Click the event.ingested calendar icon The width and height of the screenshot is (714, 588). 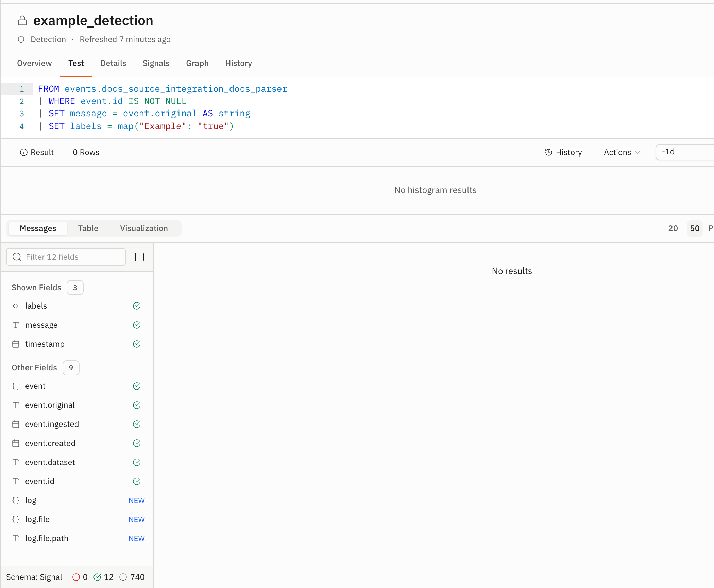coord(16,424)
